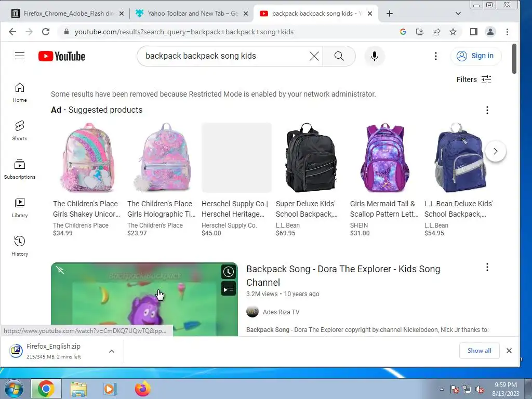Open the Suggested products ad options menu
Screen dimensions: 532x399
point(487,110)
